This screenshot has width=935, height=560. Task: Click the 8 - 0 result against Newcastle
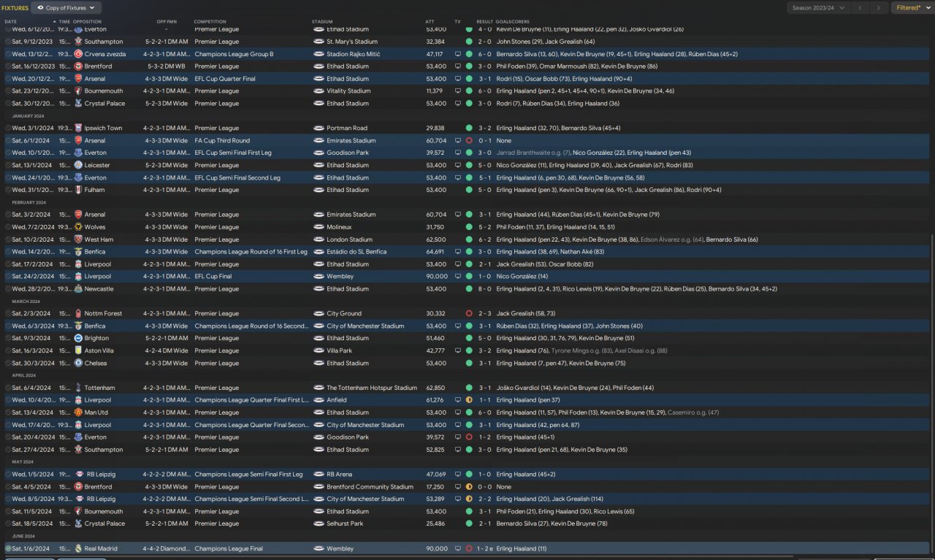485,289
